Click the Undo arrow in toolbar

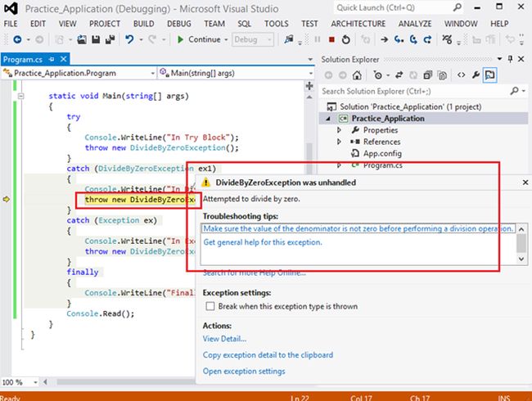(x=130, y=39)
